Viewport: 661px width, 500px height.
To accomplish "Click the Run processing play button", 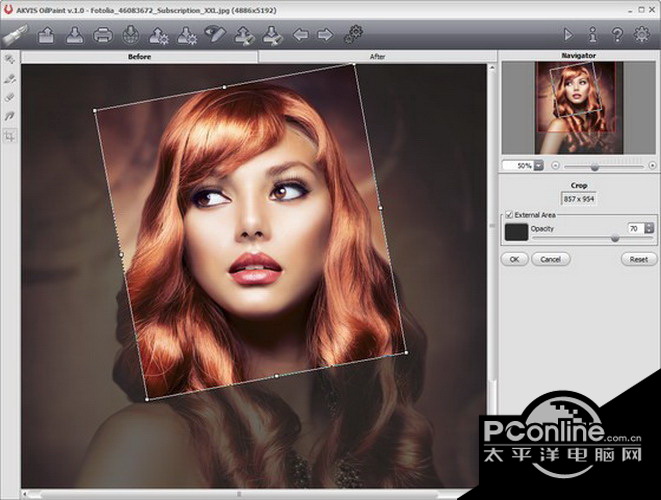I will [x=569, y=35].
